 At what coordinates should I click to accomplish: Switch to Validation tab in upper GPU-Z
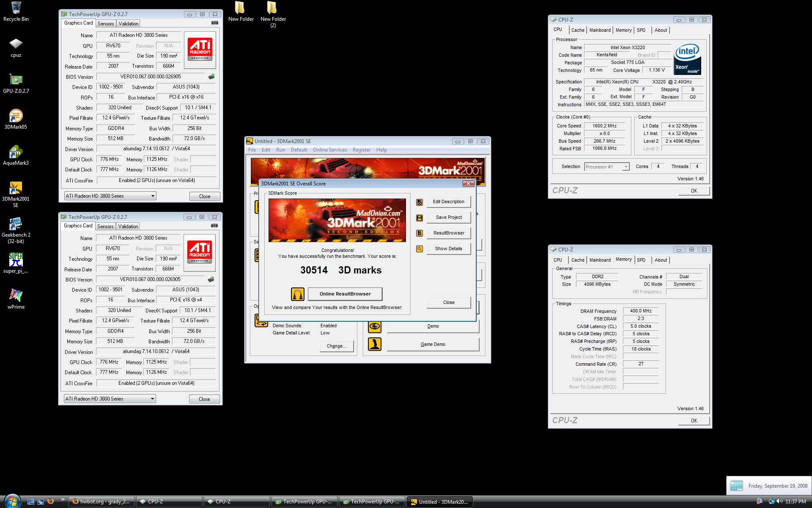click(x=128, y=24)
